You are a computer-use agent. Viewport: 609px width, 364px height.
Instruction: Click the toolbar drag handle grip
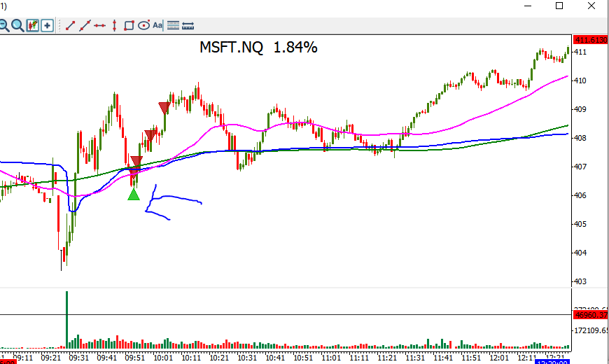click(59, 26)
